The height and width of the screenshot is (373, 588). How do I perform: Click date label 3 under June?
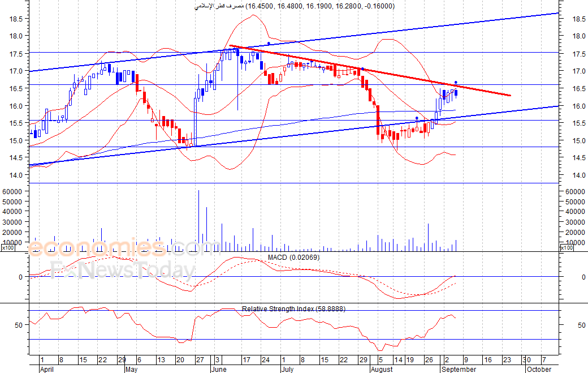[x=218, y=360]
